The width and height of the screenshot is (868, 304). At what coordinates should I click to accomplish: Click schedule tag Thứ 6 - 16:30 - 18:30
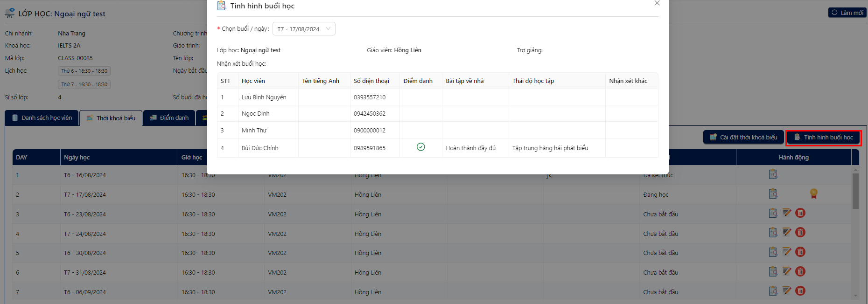coord(84,71)
